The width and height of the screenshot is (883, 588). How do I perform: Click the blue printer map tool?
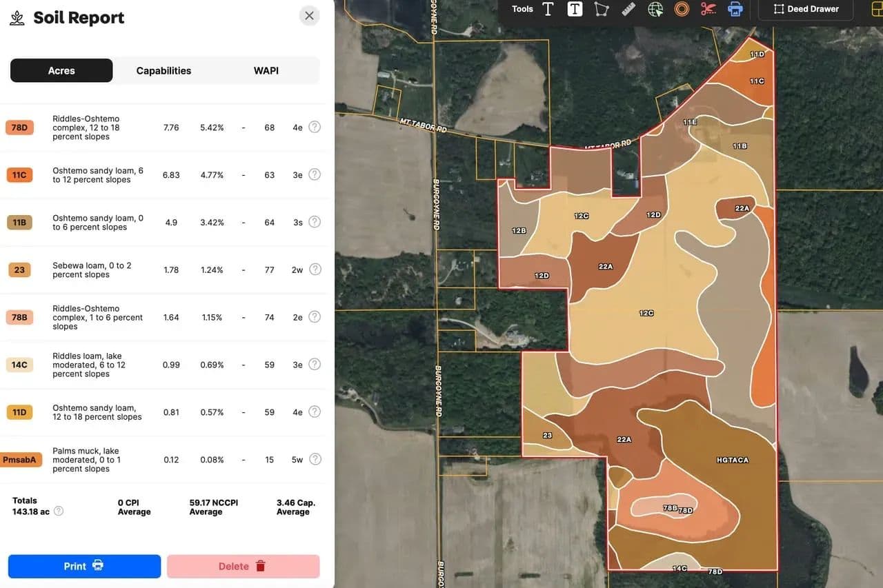point(735,9)
